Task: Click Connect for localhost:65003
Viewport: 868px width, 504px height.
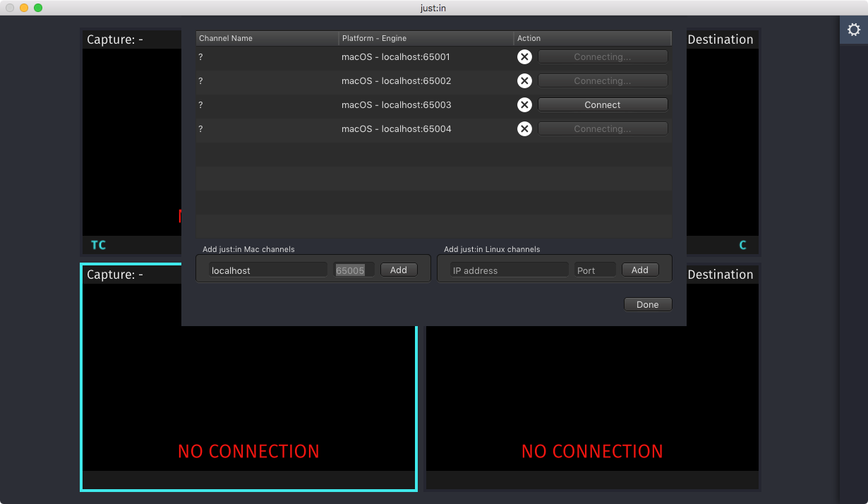Action: click(x=603, y=105)
